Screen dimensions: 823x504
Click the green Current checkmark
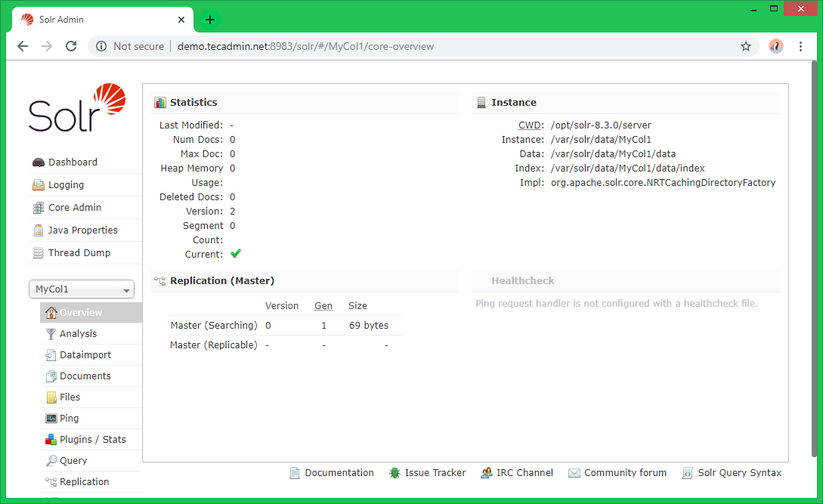tap(236, 254)
